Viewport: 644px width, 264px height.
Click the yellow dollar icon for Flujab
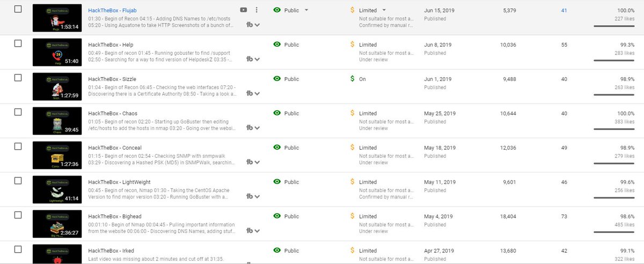352,10
